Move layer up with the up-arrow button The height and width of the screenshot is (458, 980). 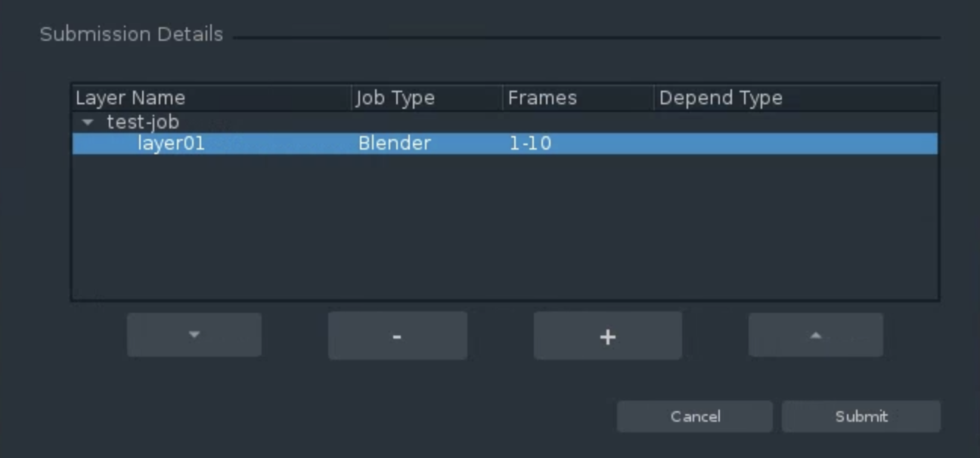coord(815,335)
